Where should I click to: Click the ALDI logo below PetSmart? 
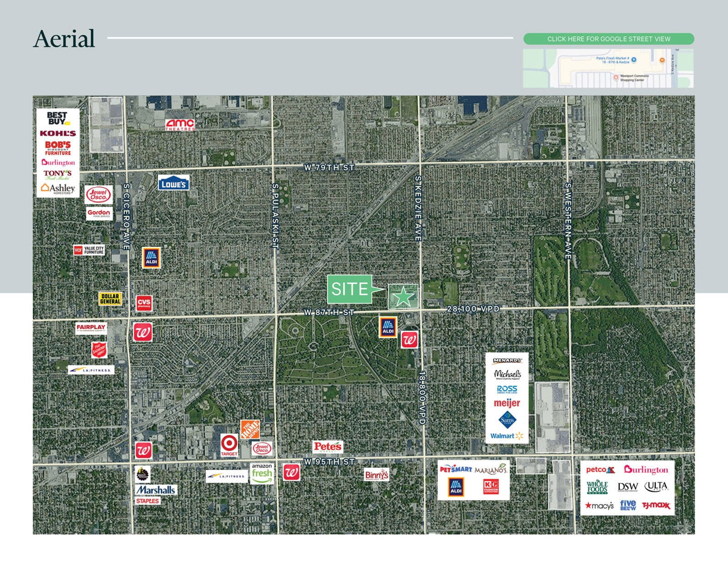[x=455, y=487]
